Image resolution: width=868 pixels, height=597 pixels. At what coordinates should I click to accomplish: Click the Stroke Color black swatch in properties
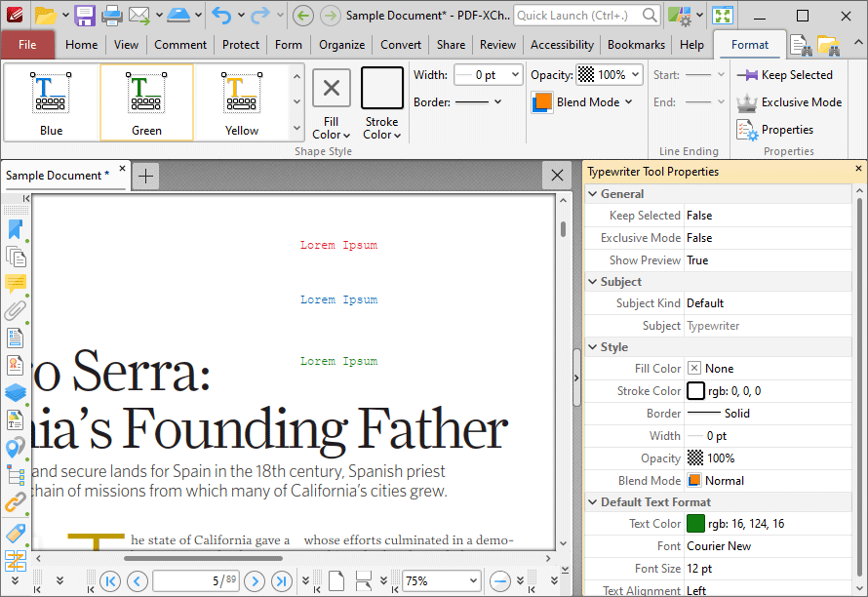(695, 391)
